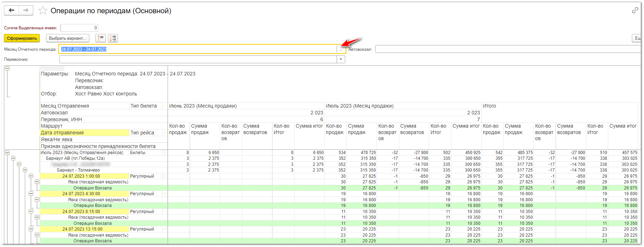Image resolution: width=644 pixels, height=247 pixels.
Task: Click the Автовокзал input field
Action: click(x=507, y=49)
